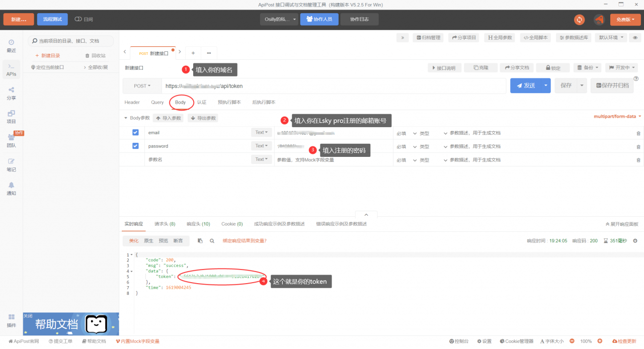Open the 最近 recent sidebar panel
The width and height of the screenshot is (644, 349).
pyautogui.click(x=11, y=46)
